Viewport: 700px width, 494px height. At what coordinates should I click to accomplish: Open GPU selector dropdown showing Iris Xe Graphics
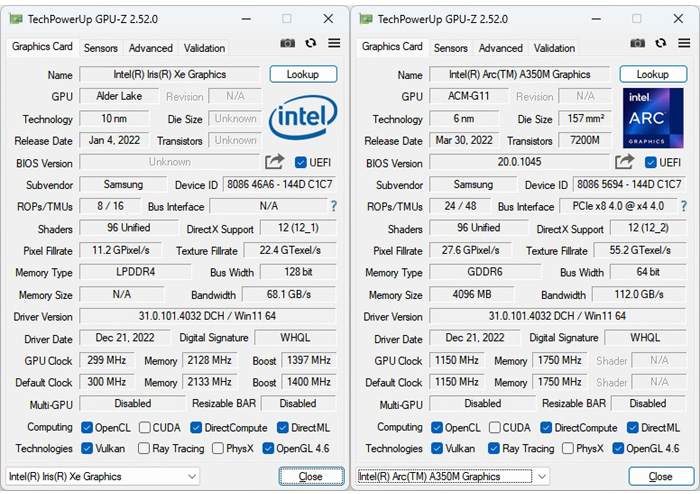(x=102, y=476)
